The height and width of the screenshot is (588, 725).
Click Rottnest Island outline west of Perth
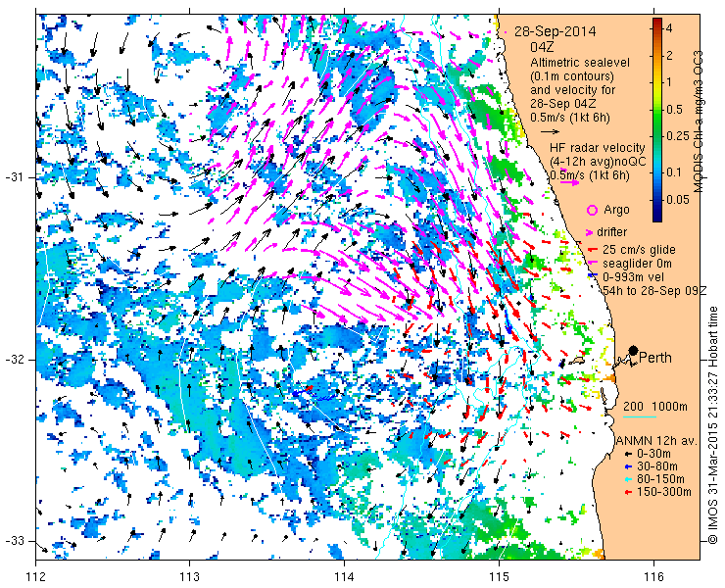[x=578, y=360]
